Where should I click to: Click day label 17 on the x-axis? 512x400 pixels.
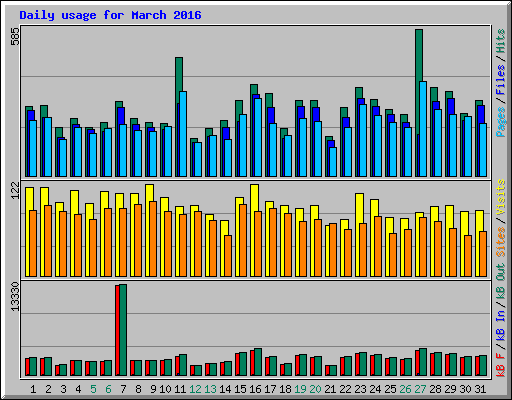[270, 389]
